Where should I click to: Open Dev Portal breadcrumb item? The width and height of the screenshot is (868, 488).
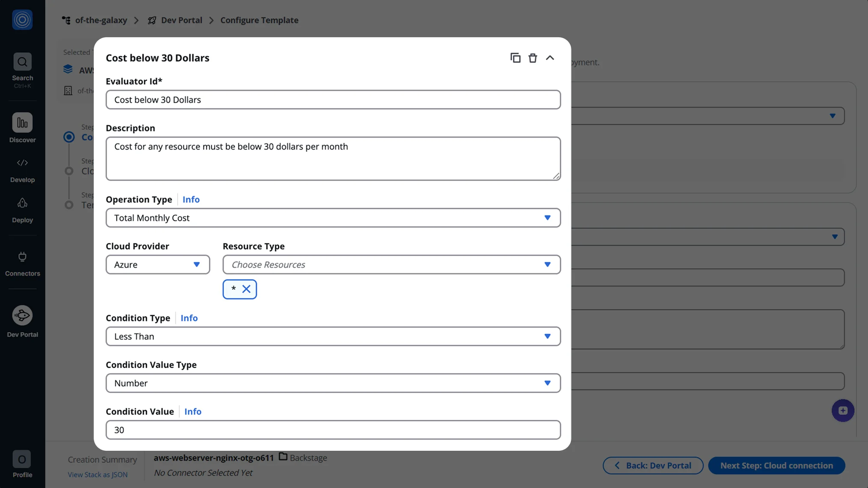click(181, 20)
